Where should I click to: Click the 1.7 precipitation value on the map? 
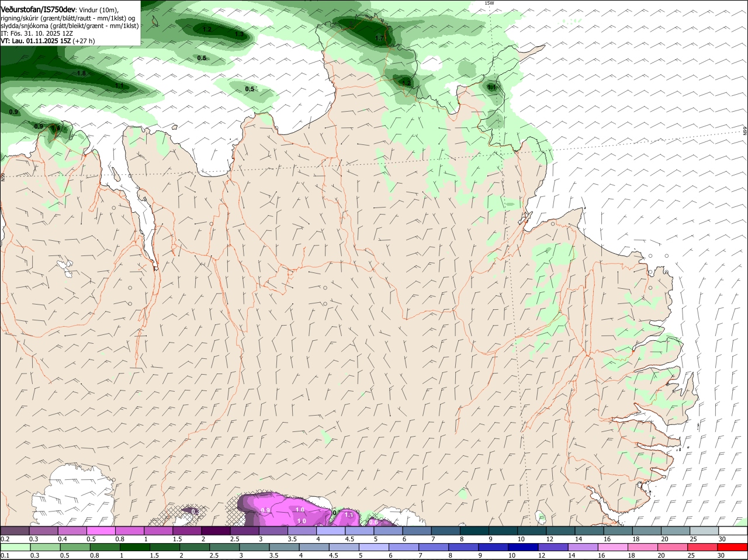(x=379, y=39)
